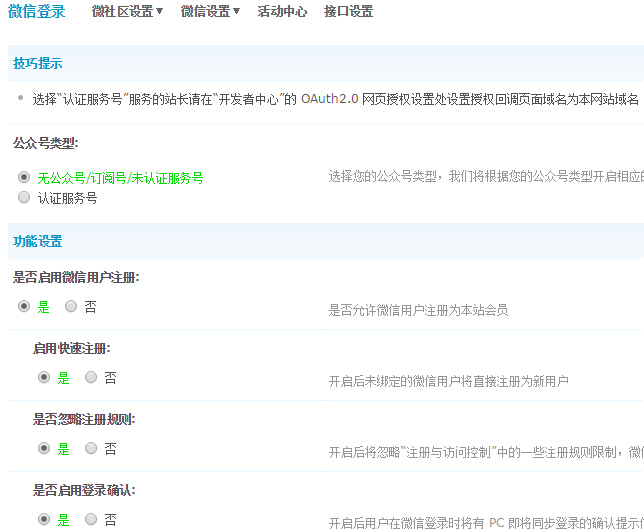644x531 pixels.
Task: Go to the 活动中心 tab
Action: point(282,11)
